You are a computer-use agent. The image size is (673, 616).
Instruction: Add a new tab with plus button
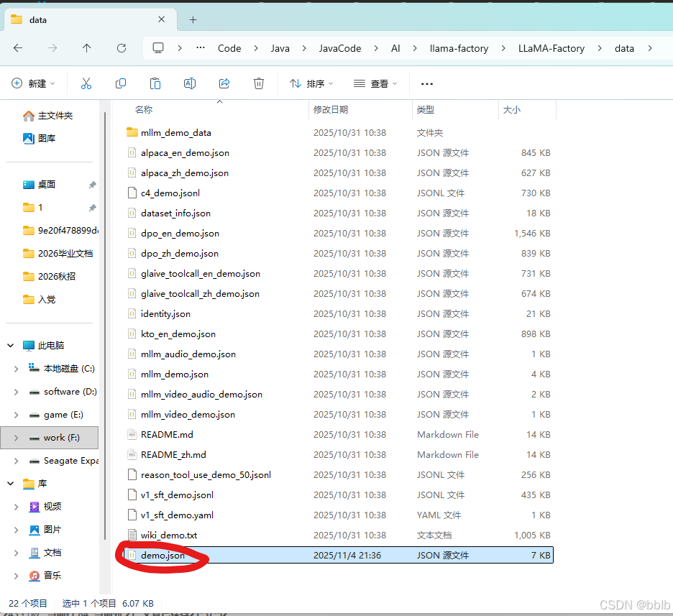click(x=193, y=19)
